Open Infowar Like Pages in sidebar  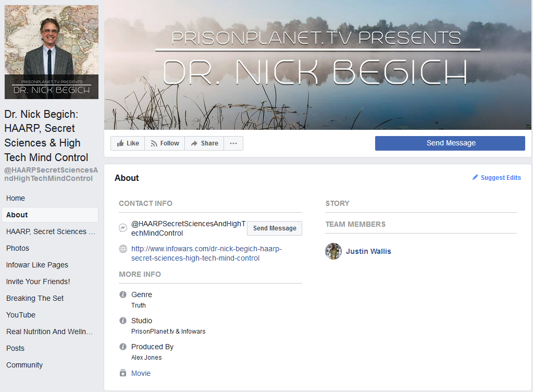coord(37,265)
